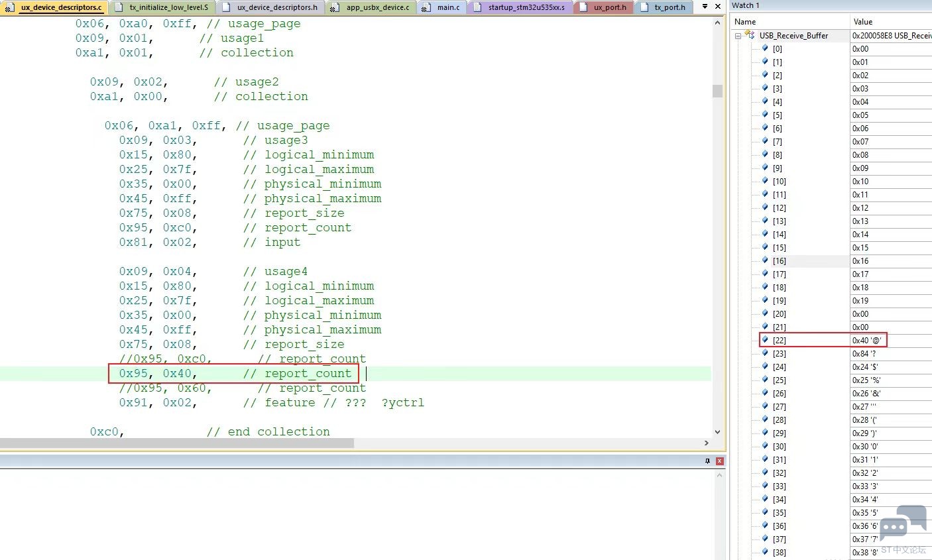Click editor vertical scrollbar down arrow

point(718,431)
